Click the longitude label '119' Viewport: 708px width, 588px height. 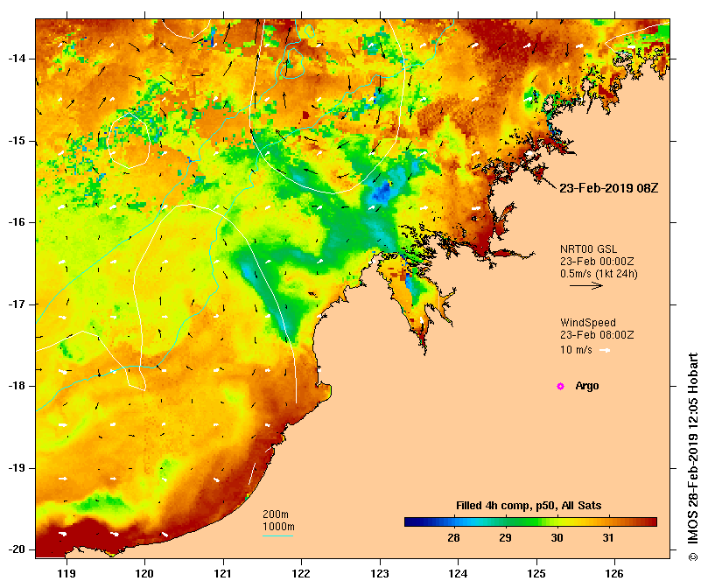tap(67, 574)
